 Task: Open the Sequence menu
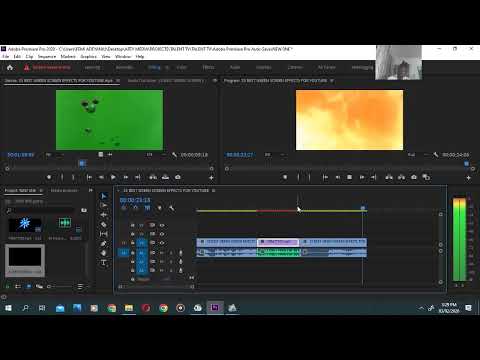pyautogui.click(x=47, y=57)
